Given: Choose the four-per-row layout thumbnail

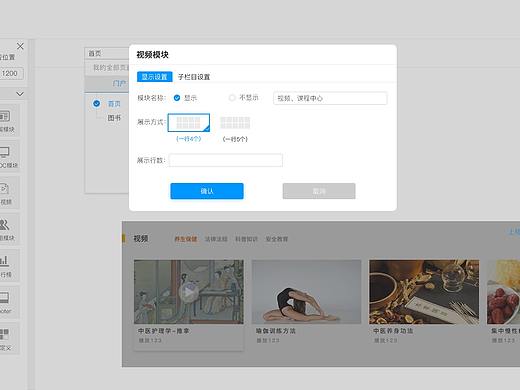Looking at the screenshot, I should (x=189, y=122).
